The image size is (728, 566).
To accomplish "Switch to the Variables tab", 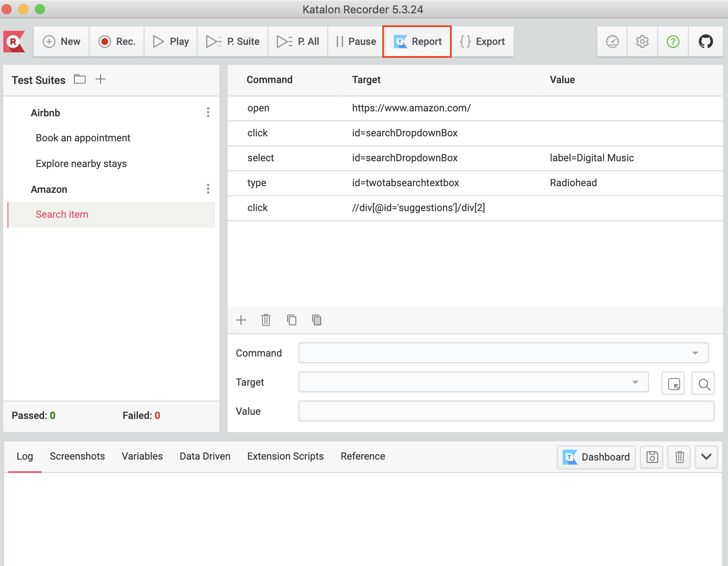I will 142,456.
